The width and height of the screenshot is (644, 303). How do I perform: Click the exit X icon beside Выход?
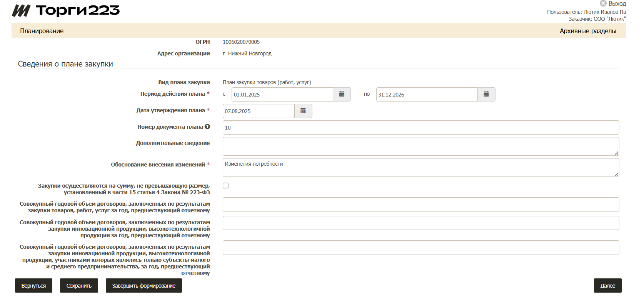click(x=603, y=3)
